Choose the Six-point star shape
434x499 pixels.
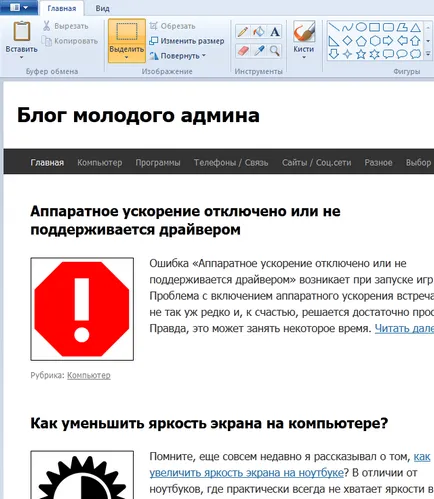point(375,54)
